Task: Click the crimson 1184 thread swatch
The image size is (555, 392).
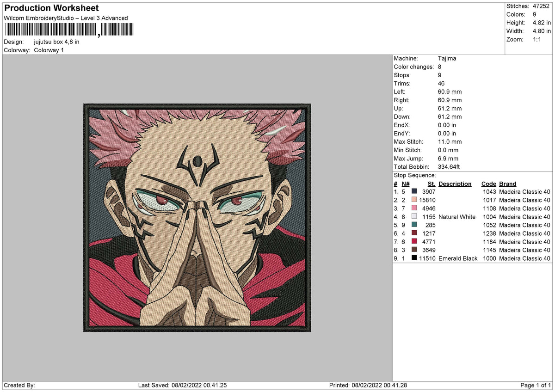Action: [414, 241]
